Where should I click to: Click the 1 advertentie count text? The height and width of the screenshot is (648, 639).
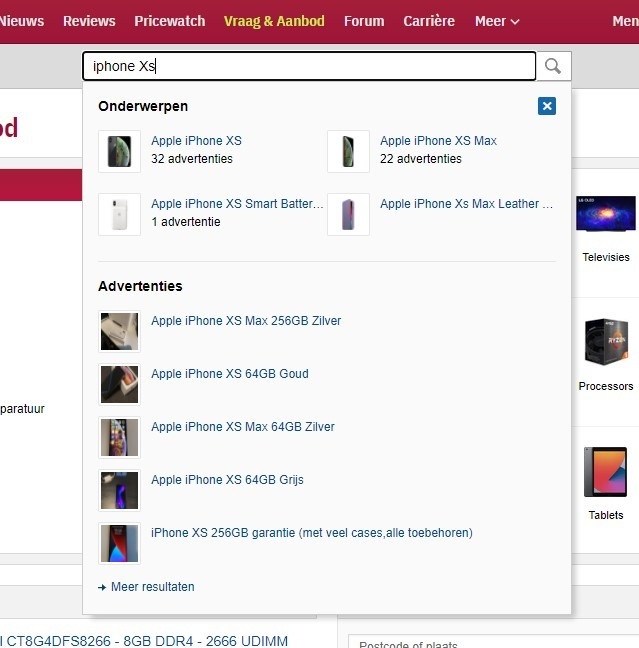[x=186, y=222]
